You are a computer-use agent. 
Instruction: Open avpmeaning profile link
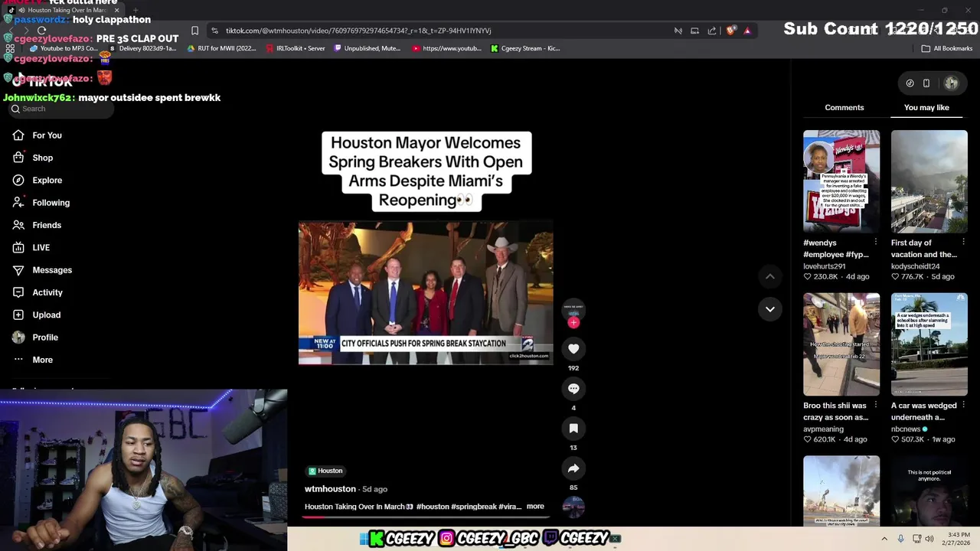823,429
